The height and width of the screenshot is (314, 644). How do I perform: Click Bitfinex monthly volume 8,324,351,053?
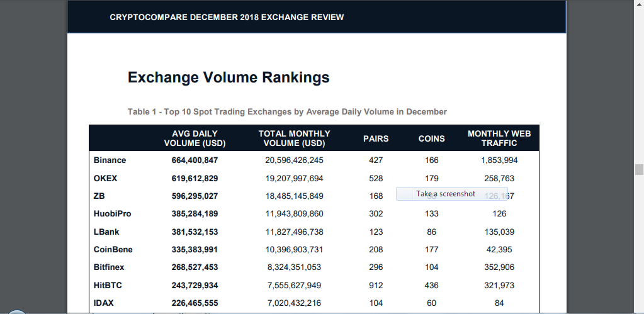pos(294,267)
